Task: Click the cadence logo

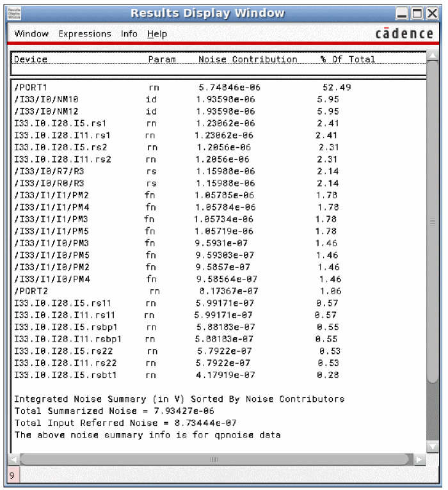Action: 404,33
